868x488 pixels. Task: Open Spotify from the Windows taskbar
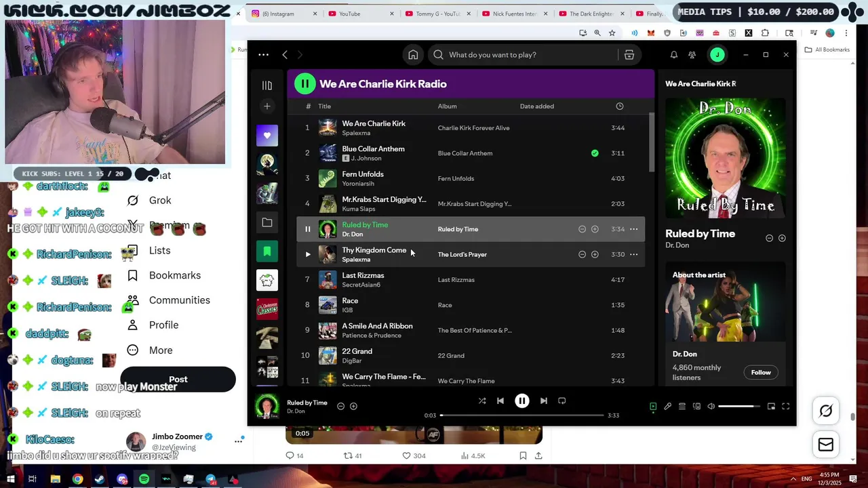tap(144, 479)
